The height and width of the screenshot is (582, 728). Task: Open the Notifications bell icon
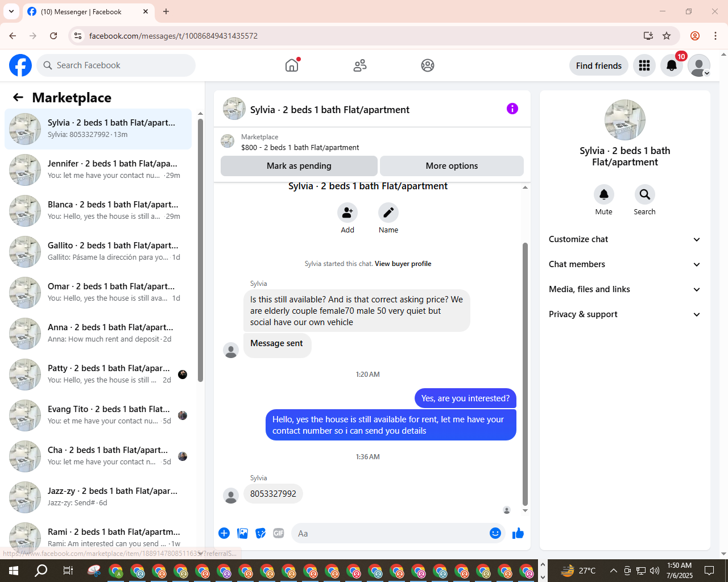tap(672, 65)
